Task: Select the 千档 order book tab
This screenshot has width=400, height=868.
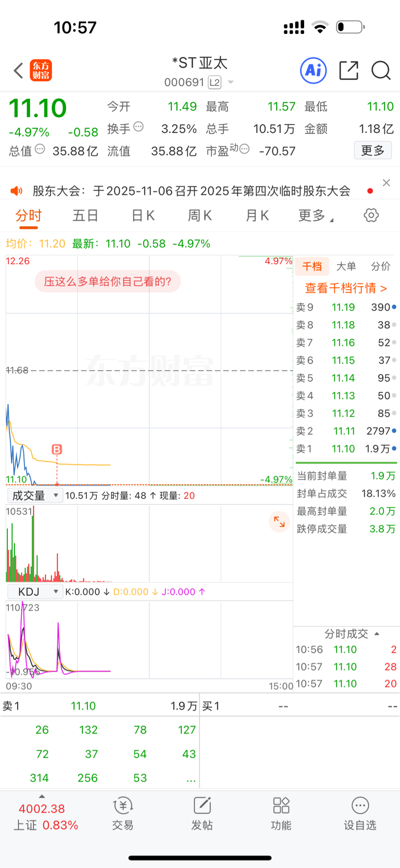Action: point(312,266)
